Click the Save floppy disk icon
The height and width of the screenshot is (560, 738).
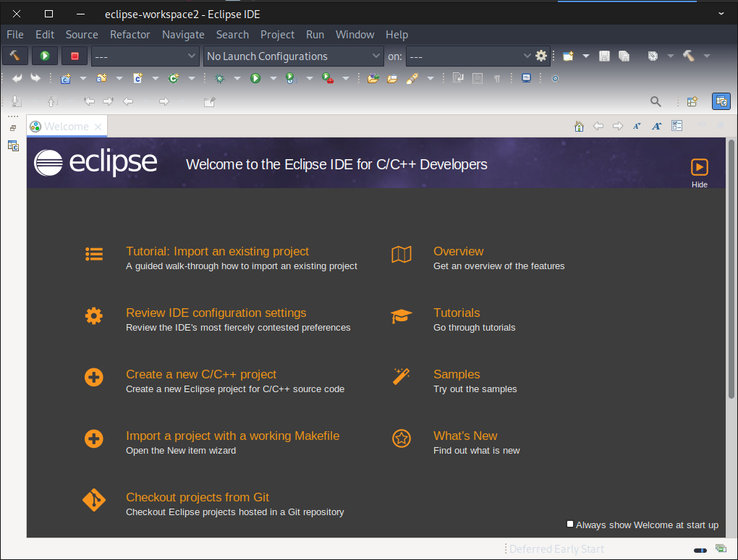click(x=604, y=56)
